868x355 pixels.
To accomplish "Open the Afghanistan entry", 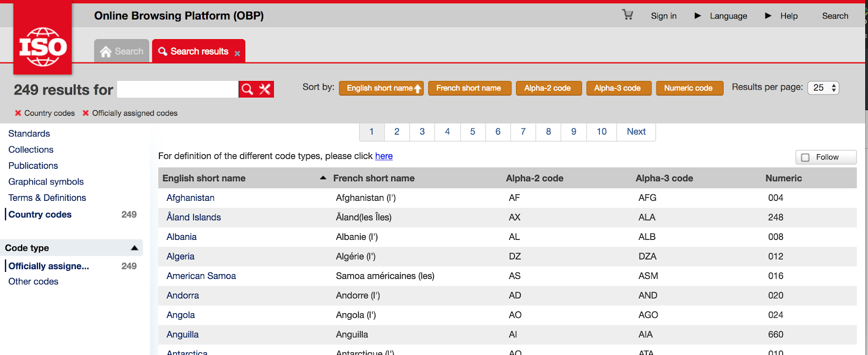I will [190, 198].
